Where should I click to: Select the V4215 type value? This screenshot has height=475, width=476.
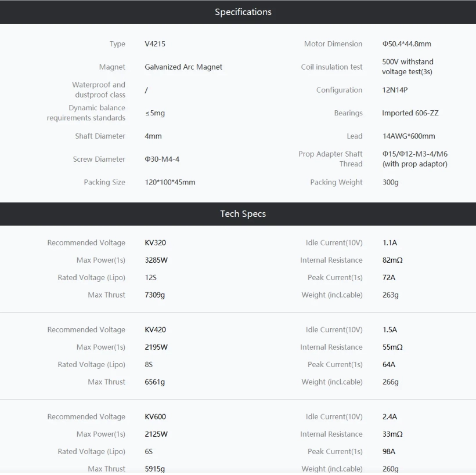[155, 44]
